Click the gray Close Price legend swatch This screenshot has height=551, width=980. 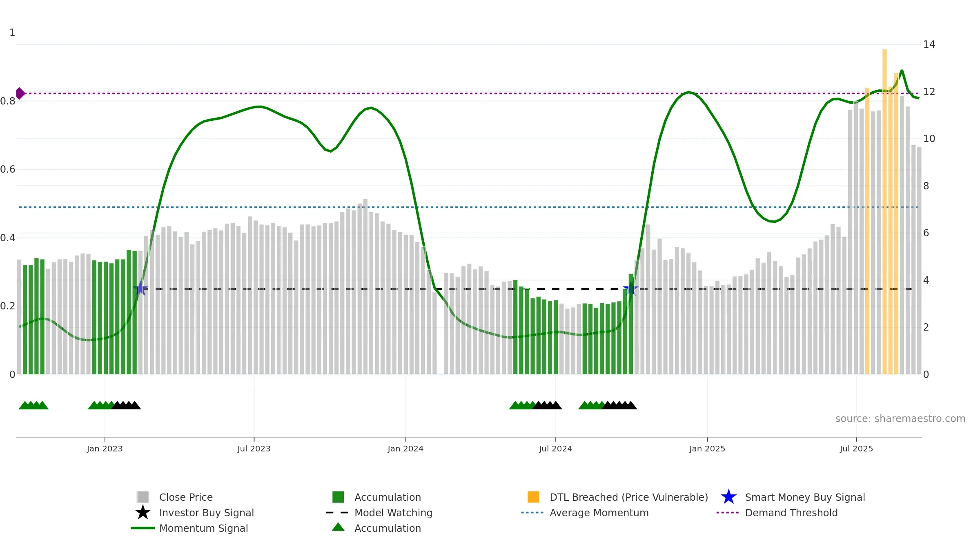(x=143, y=497)
